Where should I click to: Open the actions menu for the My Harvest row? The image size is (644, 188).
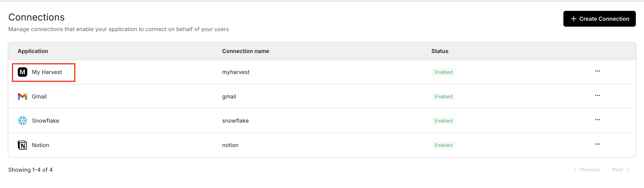(598, 71)
